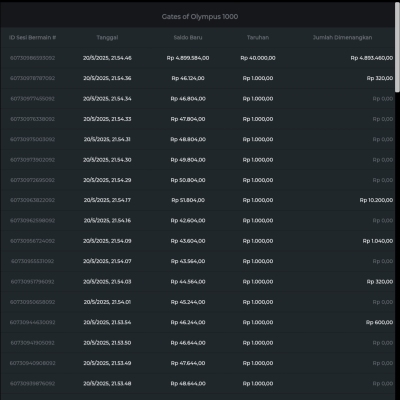The height and width of the screenshot is (400, 400).
Task: Click the Gates of Olympus 1000 title
Action: [x=200, y=17]
